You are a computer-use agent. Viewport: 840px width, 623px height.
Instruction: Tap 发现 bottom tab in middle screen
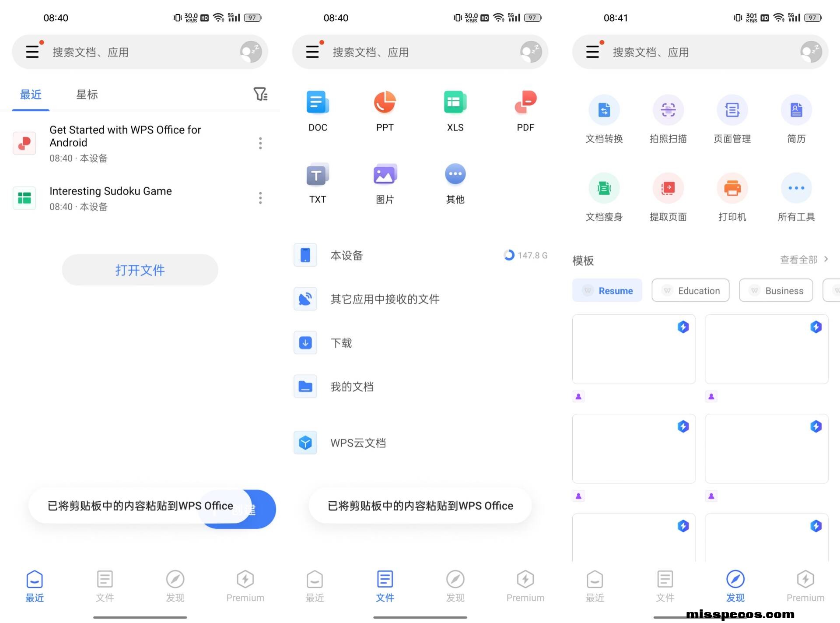[x=455, y=586]
